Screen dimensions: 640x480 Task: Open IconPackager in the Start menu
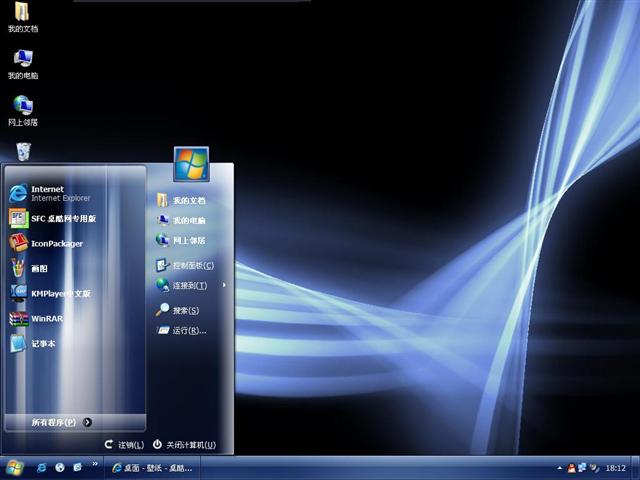click(76, 243)
